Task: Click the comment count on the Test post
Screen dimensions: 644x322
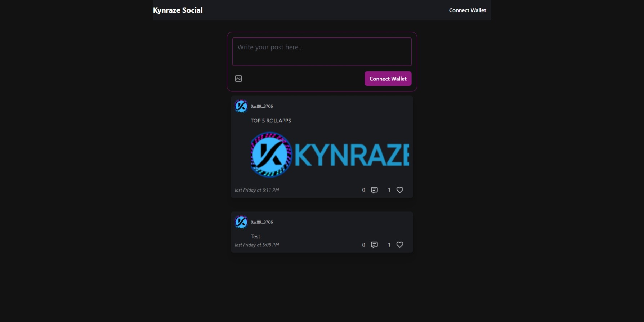Action: click(x=363, y=245)
